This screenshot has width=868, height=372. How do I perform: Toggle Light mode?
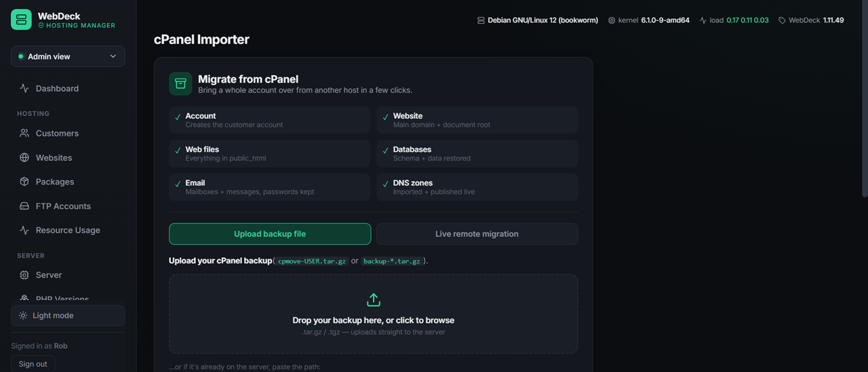click(68, 316)
